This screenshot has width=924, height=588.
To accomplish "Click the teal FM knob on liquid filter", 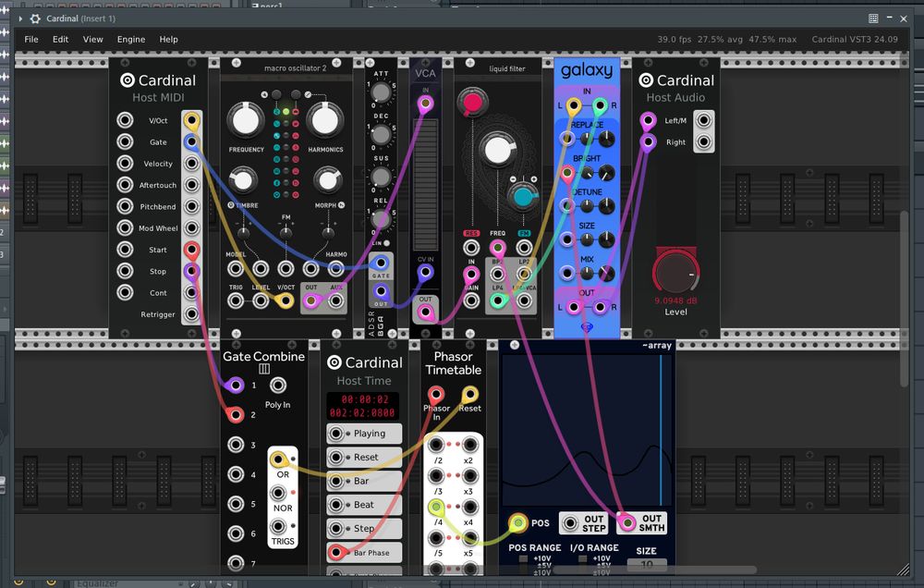I will pos(523,197).
